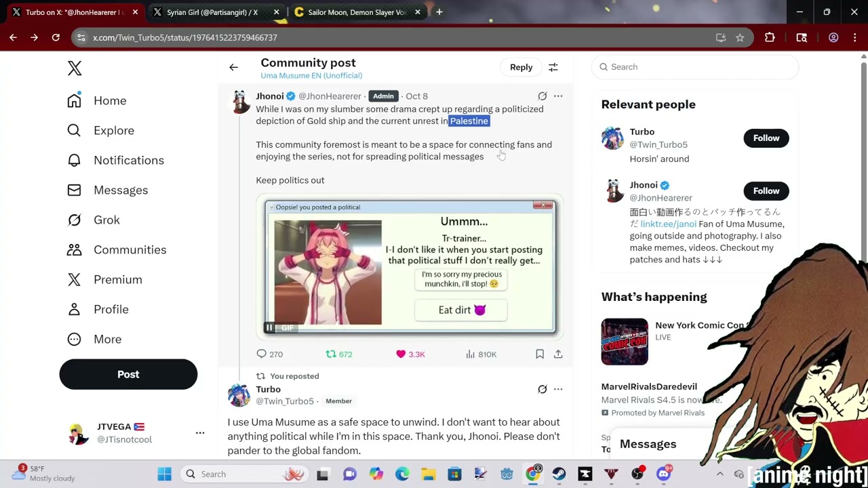Screen dimensions: 868x488
Task: Switch to Syrian Girl browser tab
Action: [x=212, y=12]
